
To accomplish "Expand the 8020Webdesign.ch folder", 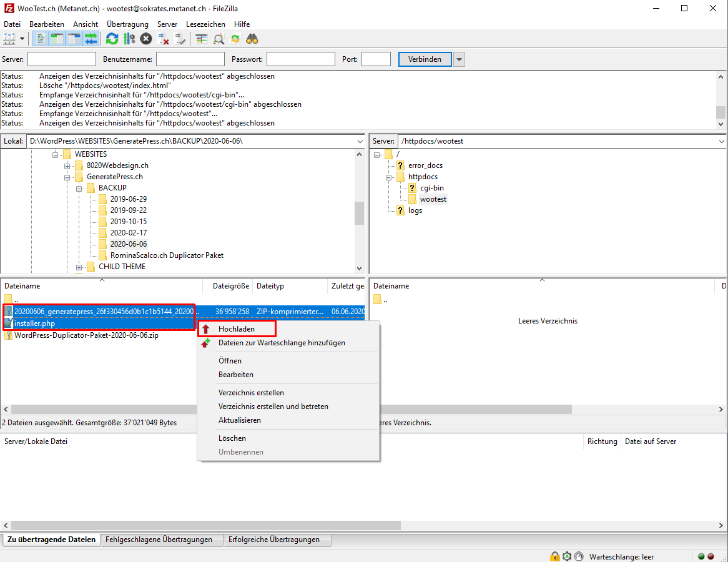I will tap(67, 166).
